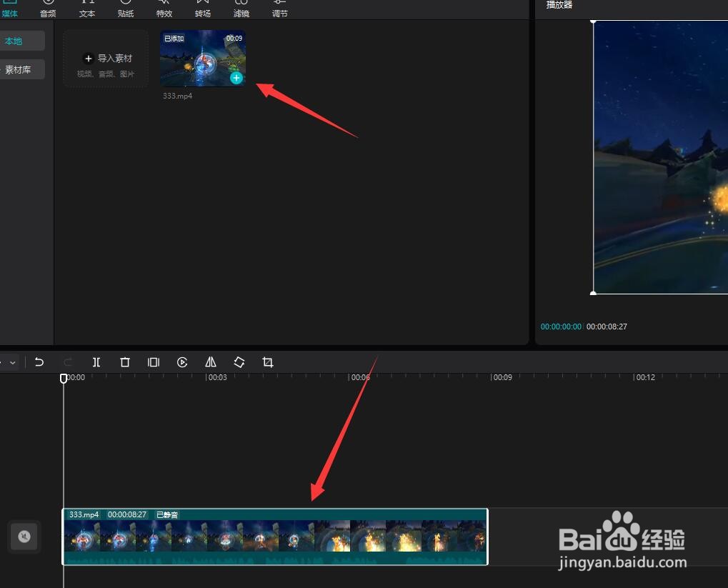Open the 转场 (Transitions) tab
The image size is (728, 588).
pyautogui.click(x=202, y=9)
